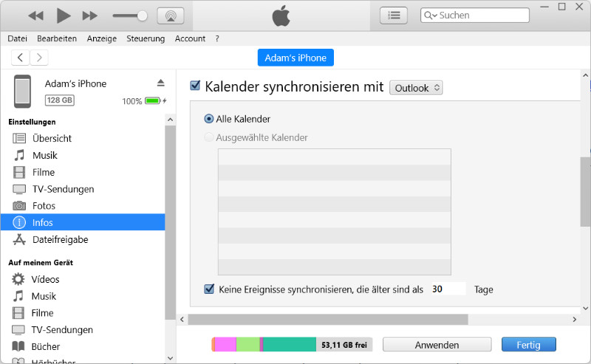Viewport: 591px width, 364px height.
Task: Open Bücher under Auf meinem Gerät
Action: pos(45,347)
